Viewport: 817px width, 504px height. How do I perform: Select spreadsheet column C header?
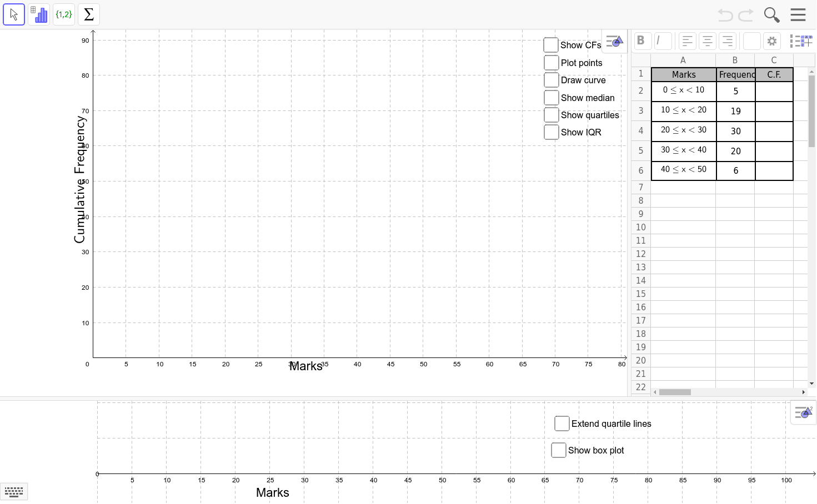(774, 60)
